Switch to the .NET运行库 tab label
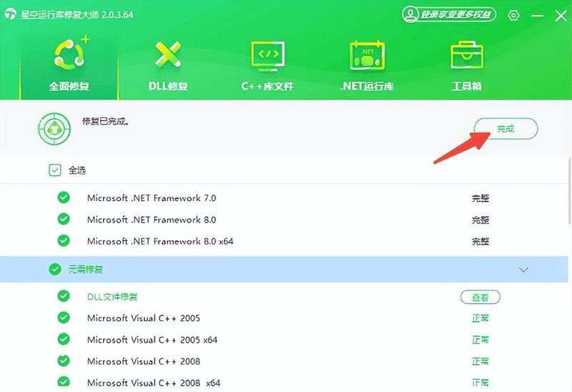Viewport: 572px width, 392px height. (x=367, y=86)
